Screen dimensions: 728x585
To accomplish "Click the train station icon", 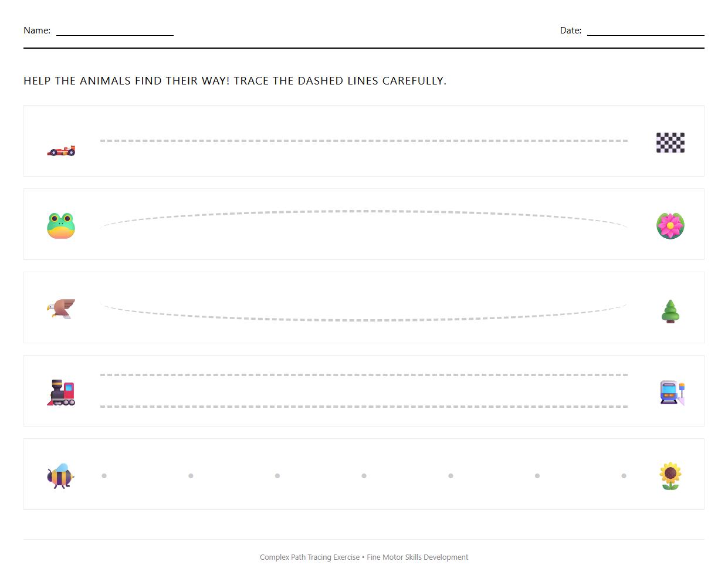I will click(672, 393).
